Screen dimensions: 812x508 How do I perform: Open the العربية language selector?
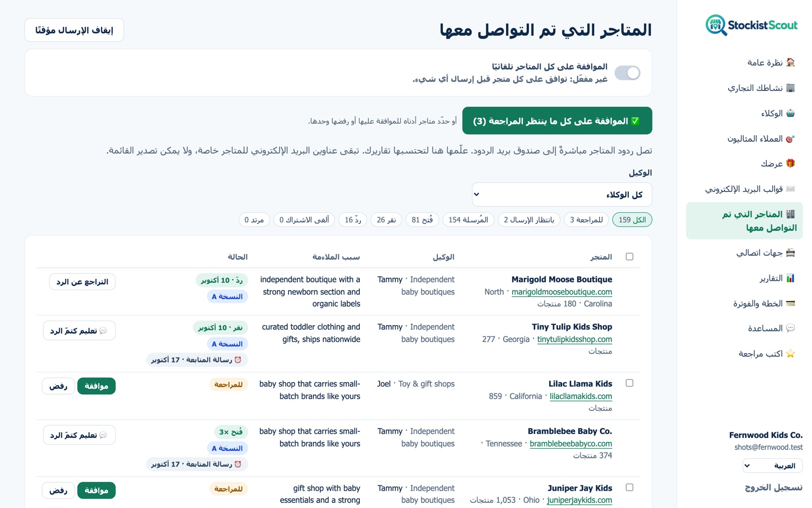772,465
